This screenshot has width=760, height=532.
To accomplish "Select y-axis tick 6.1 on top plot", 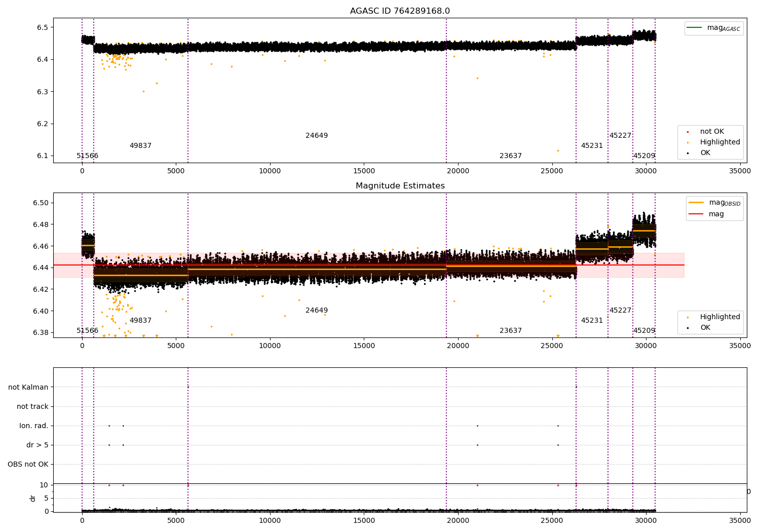I will [43, 156].
